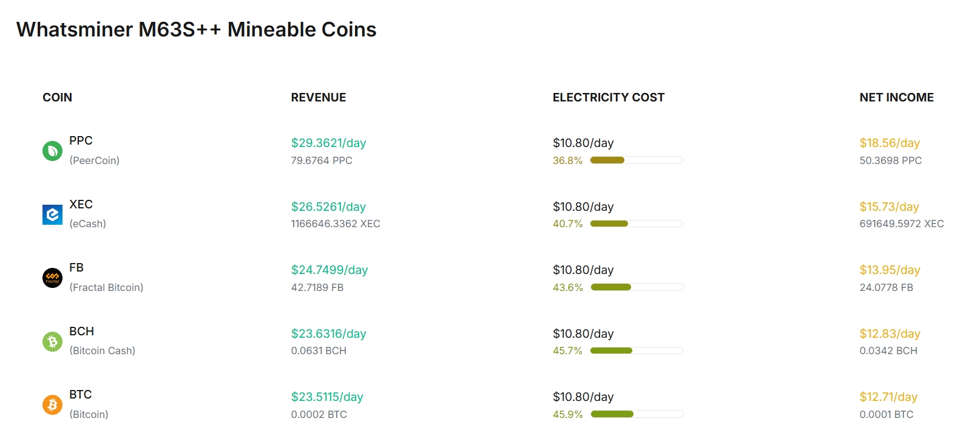Select the blue XEC coin badge
The image size is (980, 438).
[x=52, y=214]
